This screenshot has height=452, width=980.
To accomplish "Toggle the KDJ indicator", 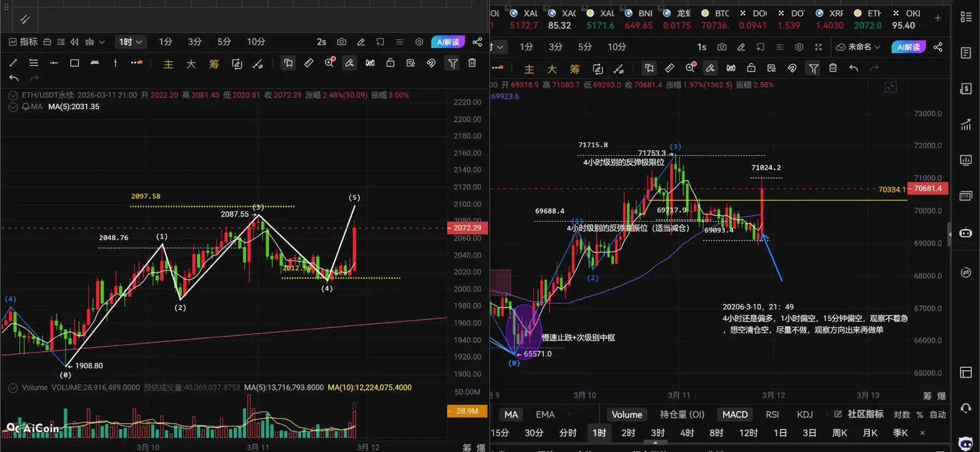I will (x=805, y=414).
